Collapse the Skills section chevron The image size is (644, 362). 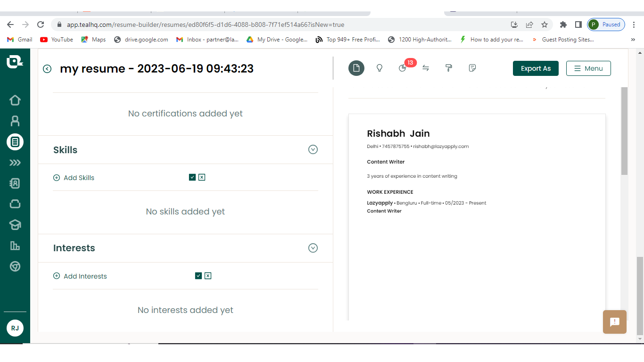[313, 149]
